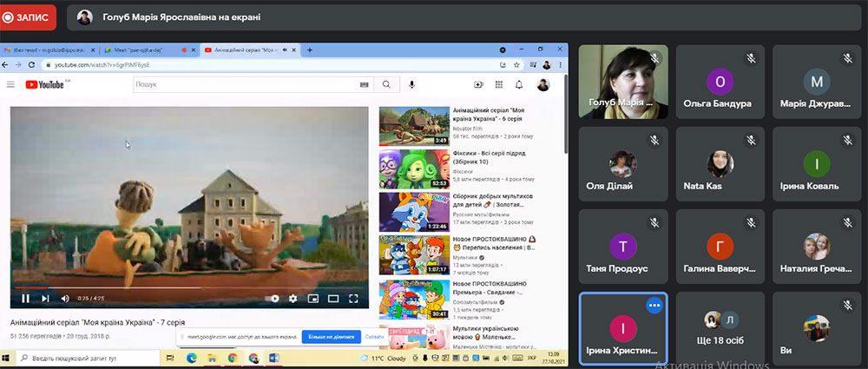Open the Голуб Марія video tile
Screen dimensions: 868x369
coord(623,82)
